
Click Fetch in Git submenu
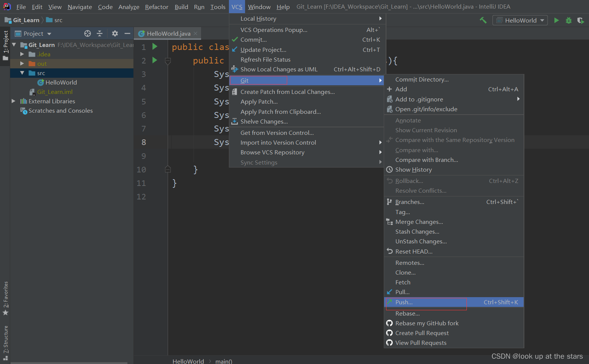454,282
